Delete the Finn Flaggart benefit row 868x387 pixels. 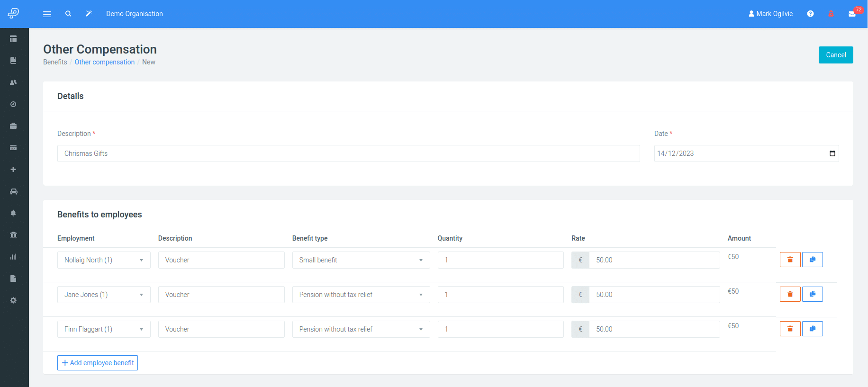click(x=790, y=329)
